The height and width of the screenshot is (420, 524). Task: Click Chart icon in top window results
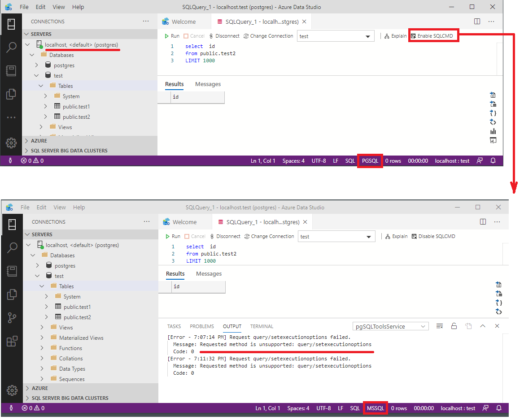(x=493, y=131)
